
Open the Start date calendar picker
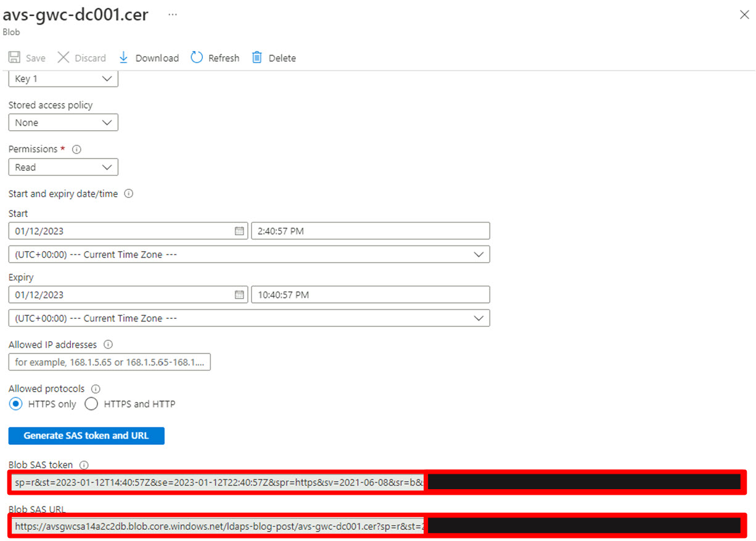click(x=239, y=231)
